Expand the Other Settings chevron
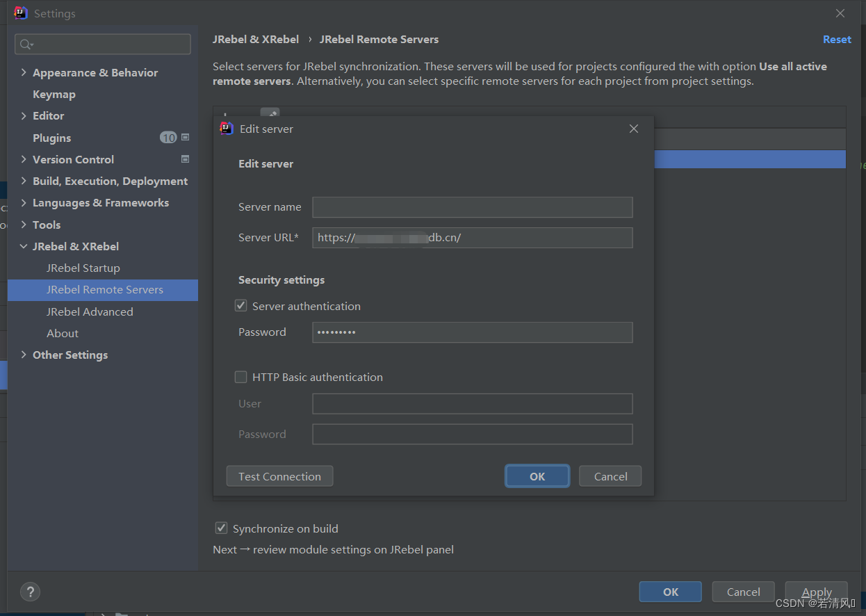This screenshot has height=616, width=866. click(x=24, y=355)
